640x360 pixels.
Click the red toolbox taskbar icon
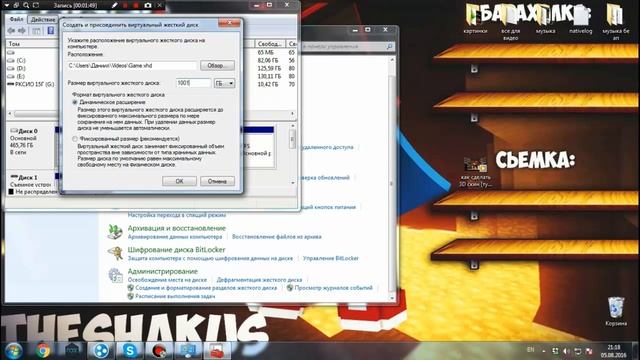click(x=216, y=351)
